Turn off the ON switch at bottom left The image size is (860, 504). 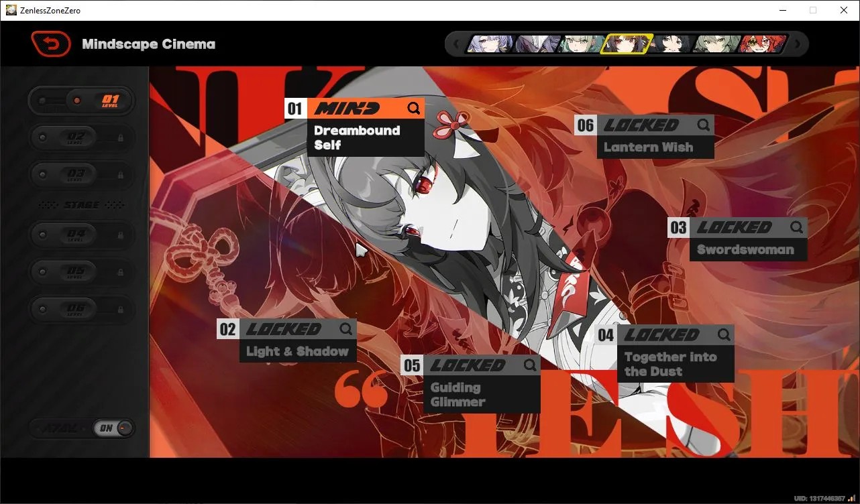pyautogui.click(x=113, y=428)
